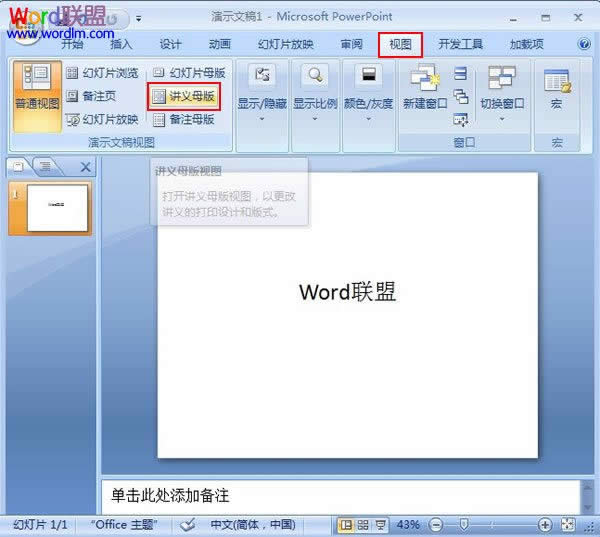Open the Slide Show (幻灯片放映) ribbon tab
This screenshot has height=537, width=600.
285,44
